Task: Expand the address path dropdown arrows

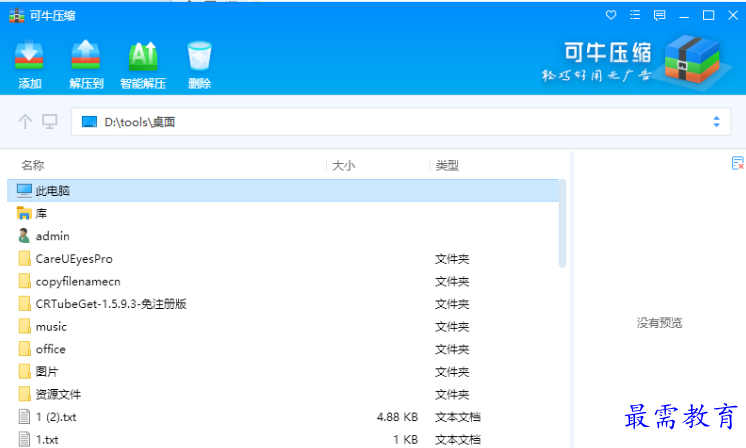Action: (x=716, y=122)
